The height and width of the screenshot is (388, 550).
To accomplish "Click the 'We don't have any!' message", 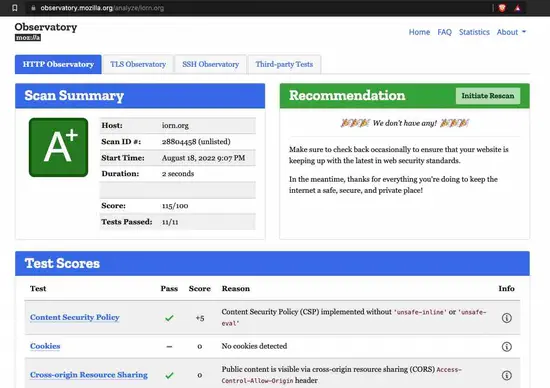I will tap(405, 123).
